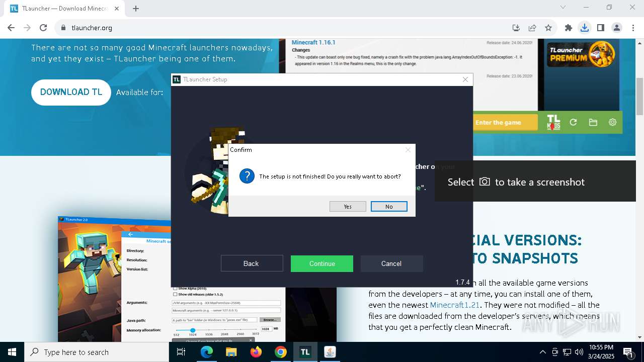Click the settings gear in green bar
Screen dimensions: 644x362
[x=612, y=122]
